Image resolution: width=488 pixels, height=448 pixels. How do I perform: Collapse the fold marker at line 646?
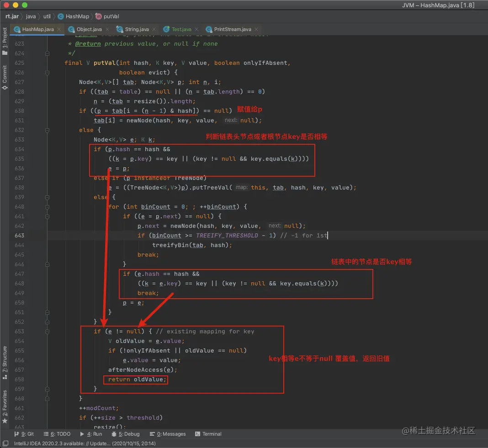point(48,264)
